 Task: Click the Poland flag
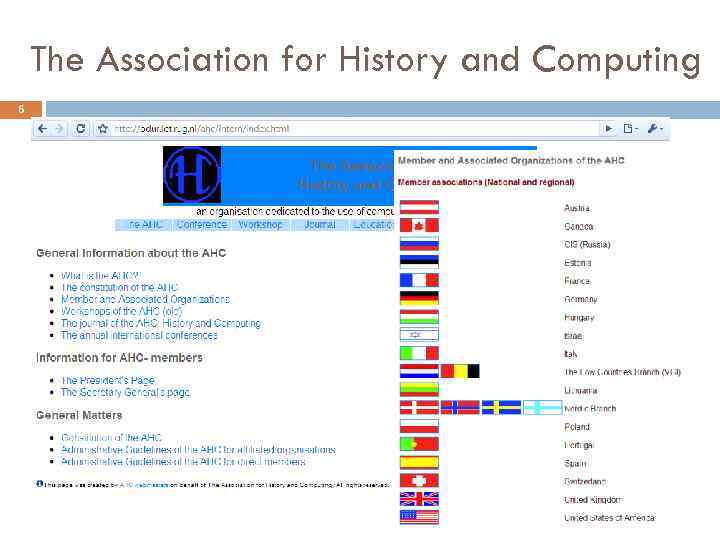[x=419, y=426]
